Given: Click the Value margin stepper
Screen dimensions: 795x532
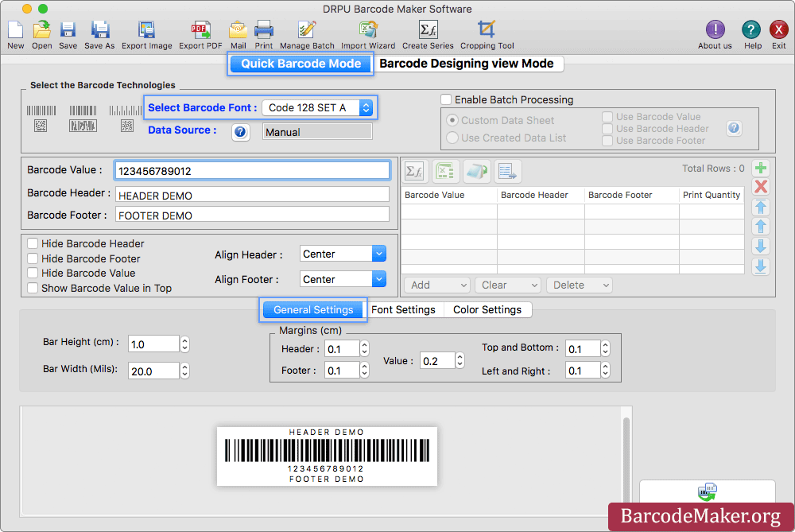Looking at the screenshot, I should click(460, 360).
